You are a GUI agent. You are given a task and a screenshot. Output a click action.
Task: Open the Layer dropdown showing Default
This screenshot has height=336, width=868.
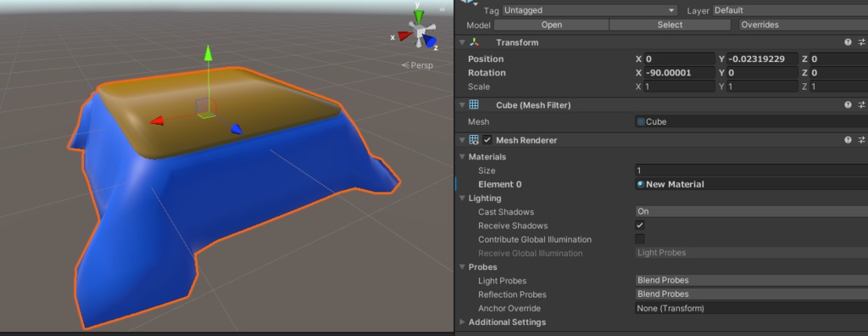[x=790, y=10]
